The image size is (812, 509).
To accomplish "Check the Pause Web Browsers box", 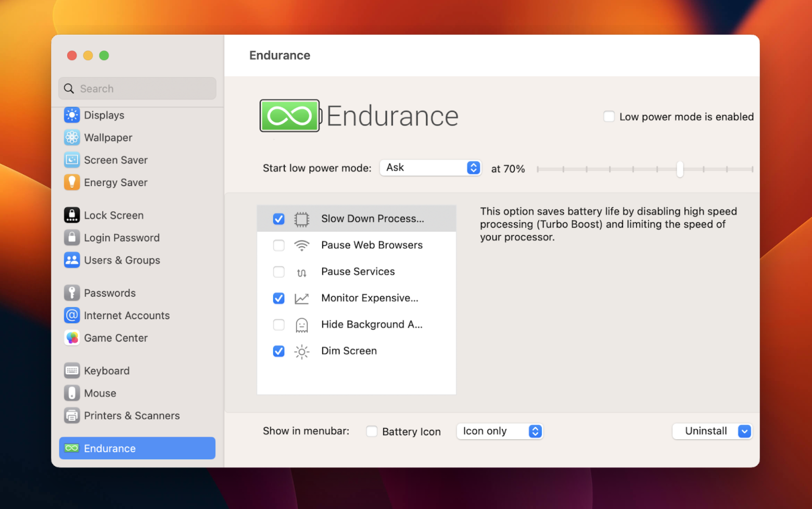I will 279,245.
